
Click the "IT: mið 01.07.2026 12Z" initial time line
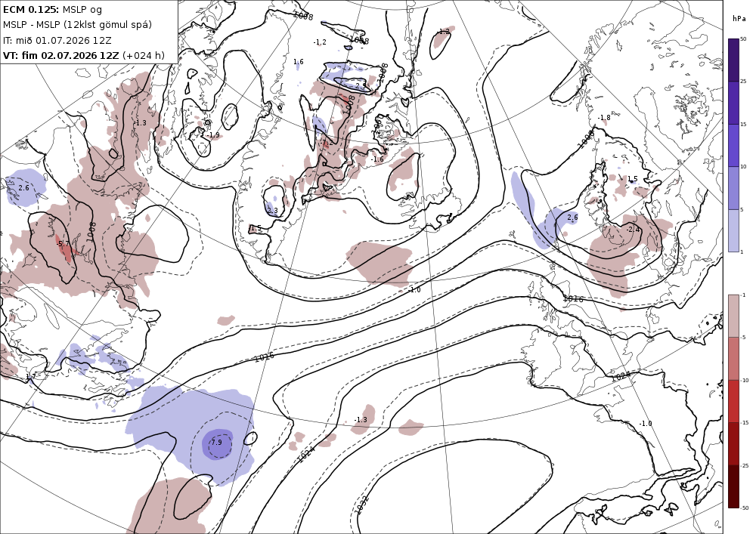point(57,40)
